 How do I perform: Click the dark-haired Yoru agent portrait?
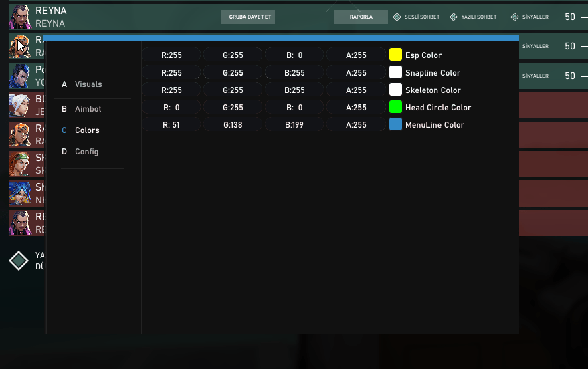19,76
